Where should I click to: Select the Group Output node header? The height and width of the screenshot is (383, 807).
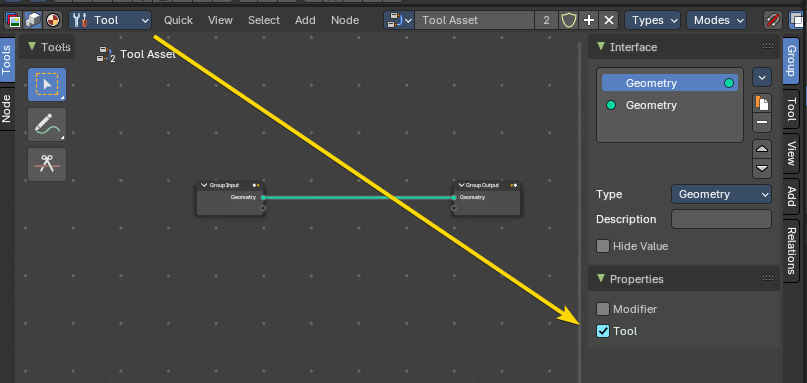pos(487,185)
